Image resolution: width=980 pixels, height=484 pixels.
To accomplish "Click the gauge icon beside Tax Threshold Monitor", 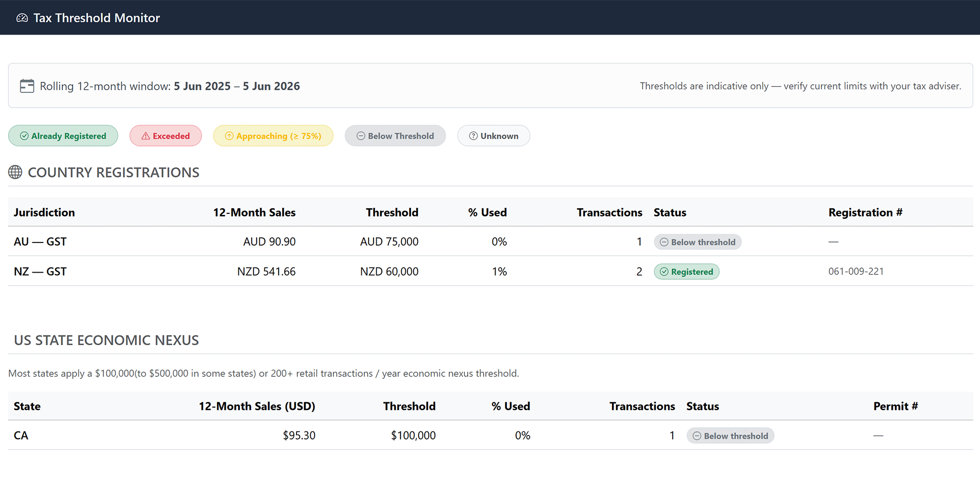I will (x=22, y=18).
